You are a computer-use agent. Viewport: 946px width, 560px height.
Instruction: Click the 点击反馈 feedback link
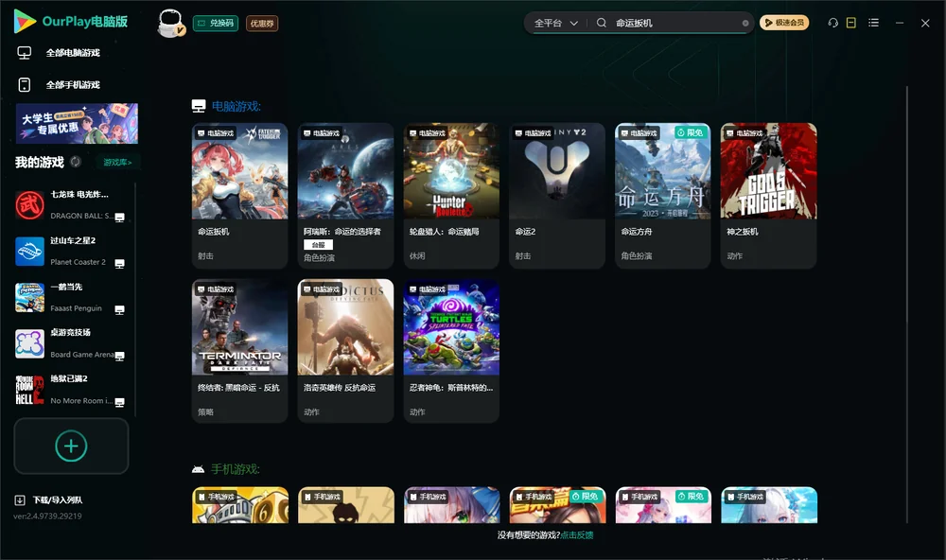click(577, 535)
